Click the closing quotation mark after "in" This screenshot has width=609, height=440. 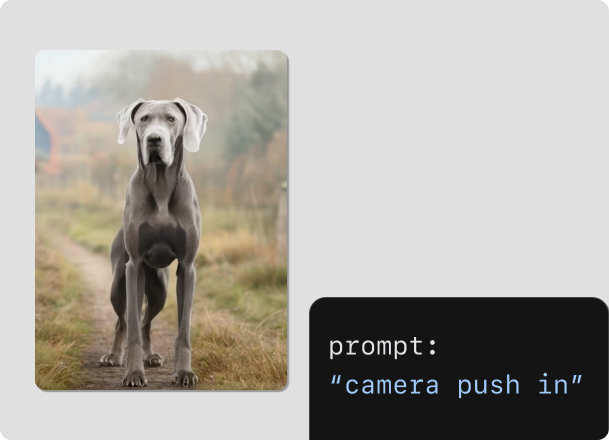(577, 379)
